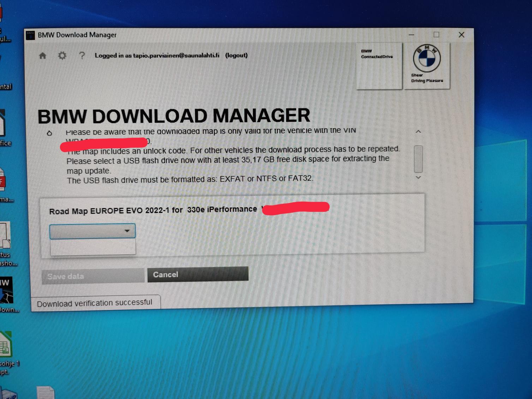Click the BMW Download Manager title bar icon
532x399 pixels.
coord(31,35)
